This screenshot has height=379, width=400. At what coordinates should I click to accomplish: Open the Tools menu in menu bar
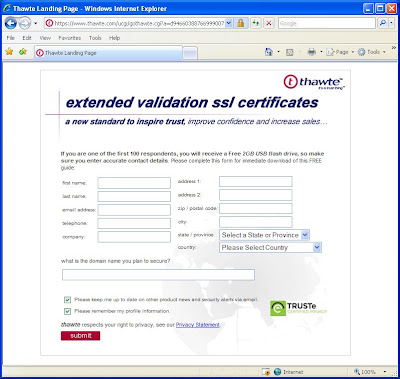(95, 38)
